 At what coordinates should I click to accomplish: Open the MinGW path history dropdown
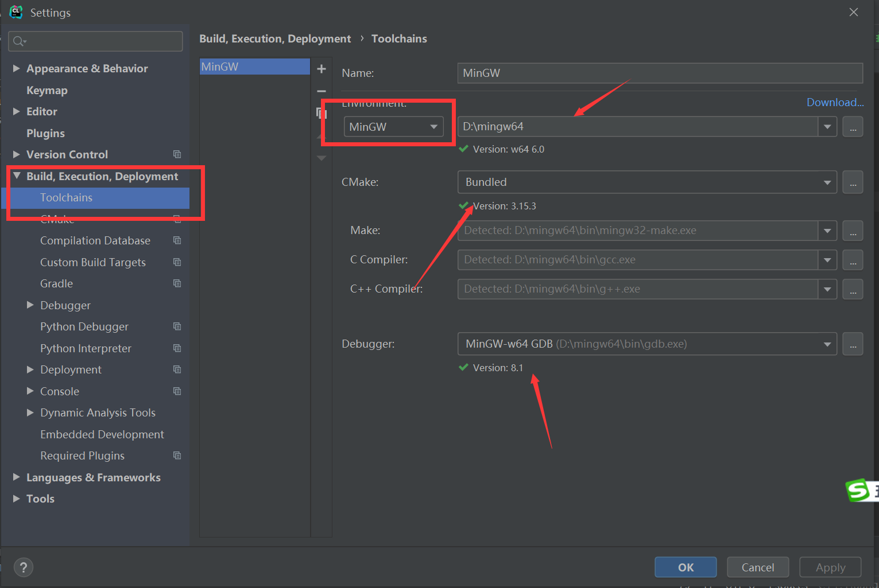pyautogui.click(x=827, y=127)
